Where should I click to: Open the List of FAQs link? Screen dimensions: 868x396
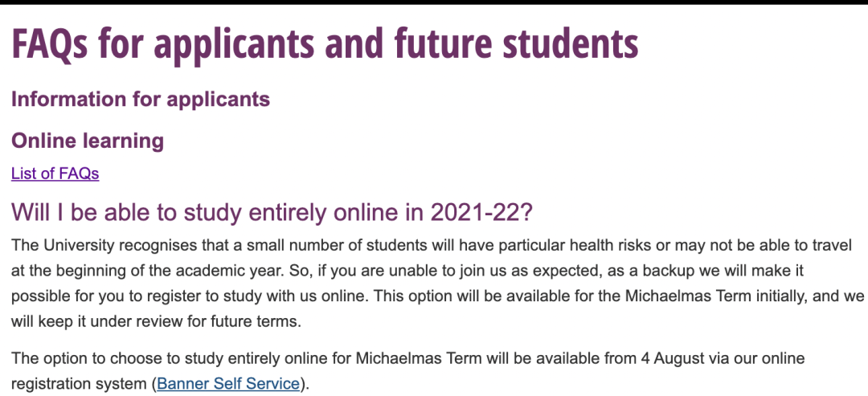click(x=55, y=174)
